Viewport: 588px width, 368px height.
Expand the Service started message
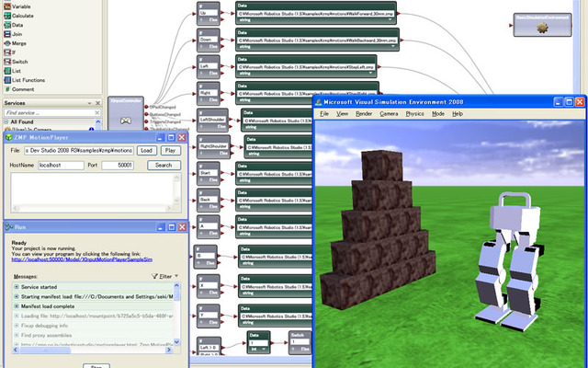click(17, 286)
